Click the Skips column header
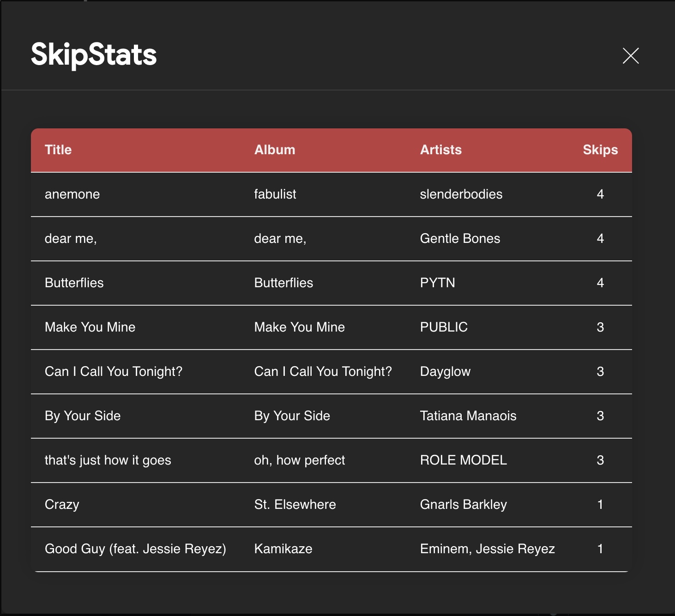675x616 pixels. (600, 150)
